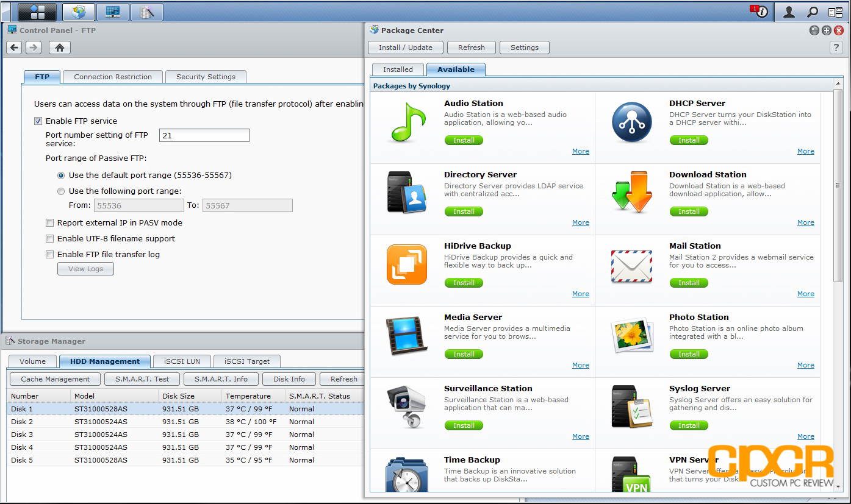Enable Report external IP in PASV mode
This screenshot has height=504, width=851.
click(50, 223)
